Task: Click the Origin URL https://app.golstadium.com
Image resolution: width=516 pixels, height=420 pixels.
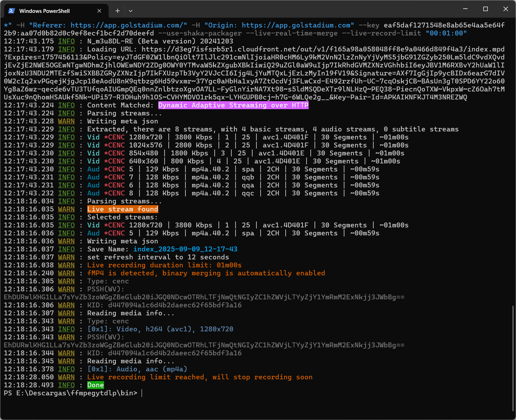Action: (x=296, y=25)
